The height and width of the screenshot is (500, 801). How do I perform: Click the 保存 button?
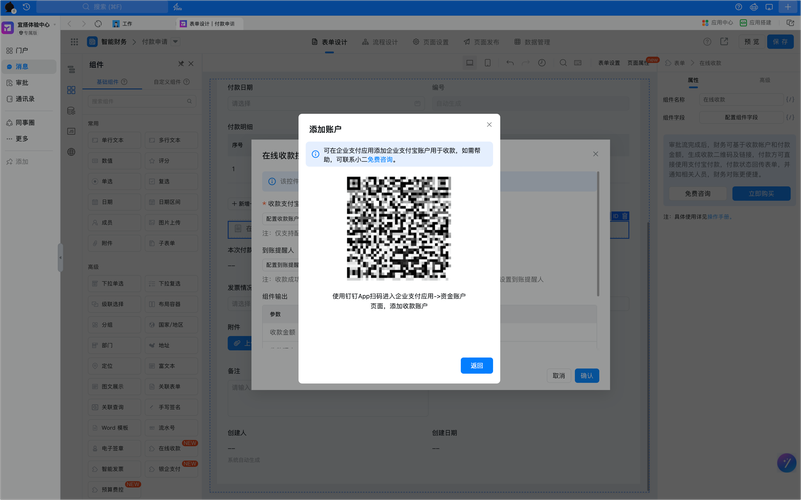tap(780, 42)
